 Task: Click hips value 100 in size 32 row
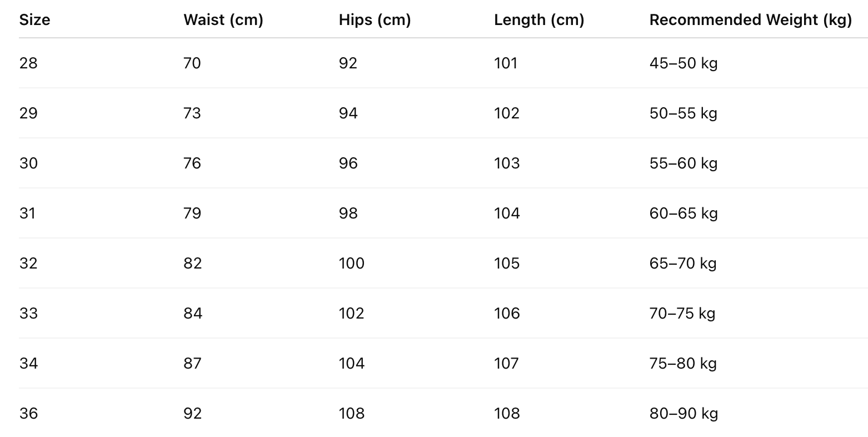[352, 264]
